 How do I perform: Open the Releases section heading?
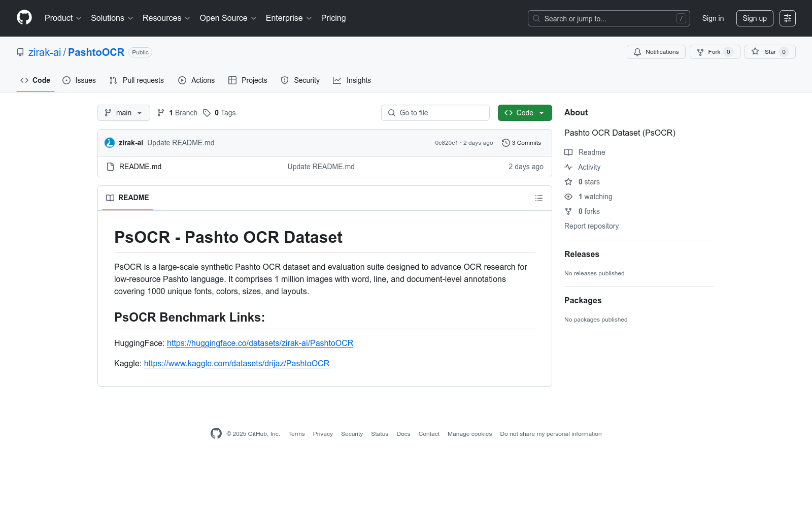click(x=582, y=255)
